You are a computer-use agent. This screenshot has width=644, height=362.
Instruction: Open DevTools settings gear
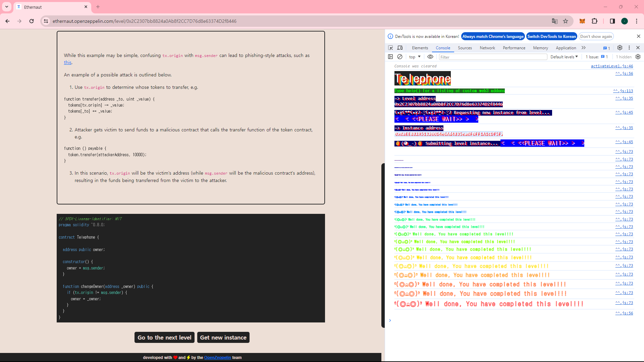(620, 48)
